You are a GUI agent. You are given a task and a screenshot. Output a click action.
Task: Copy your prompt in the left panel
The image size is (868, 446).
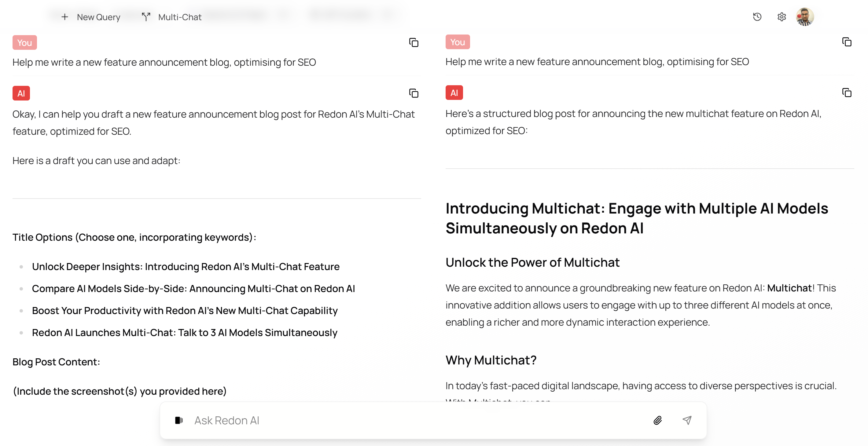414,42
